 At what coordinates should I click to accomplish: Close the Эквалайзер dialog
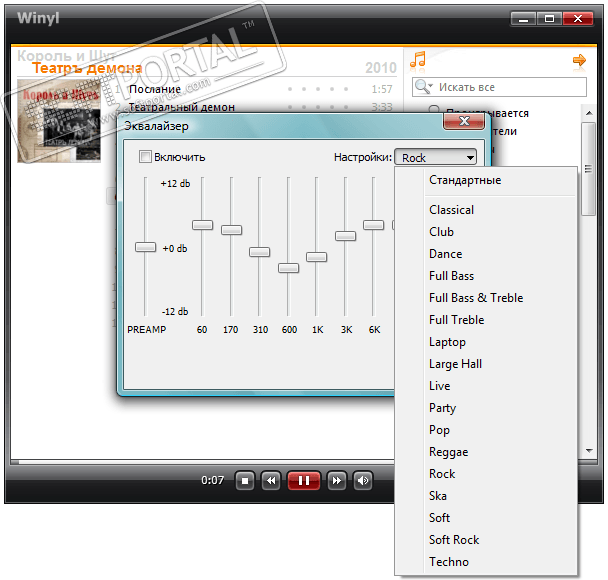464,122
